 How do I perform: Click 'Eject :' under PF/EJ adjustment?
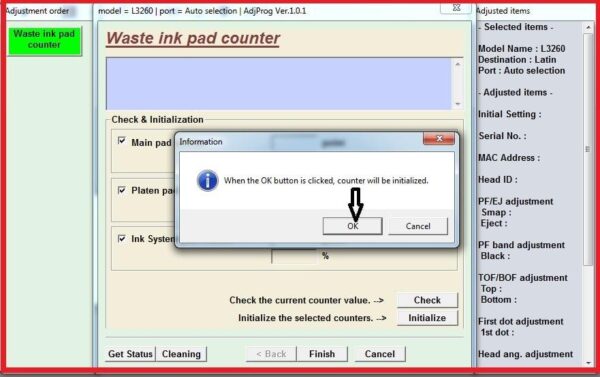(x=494, y=223)
